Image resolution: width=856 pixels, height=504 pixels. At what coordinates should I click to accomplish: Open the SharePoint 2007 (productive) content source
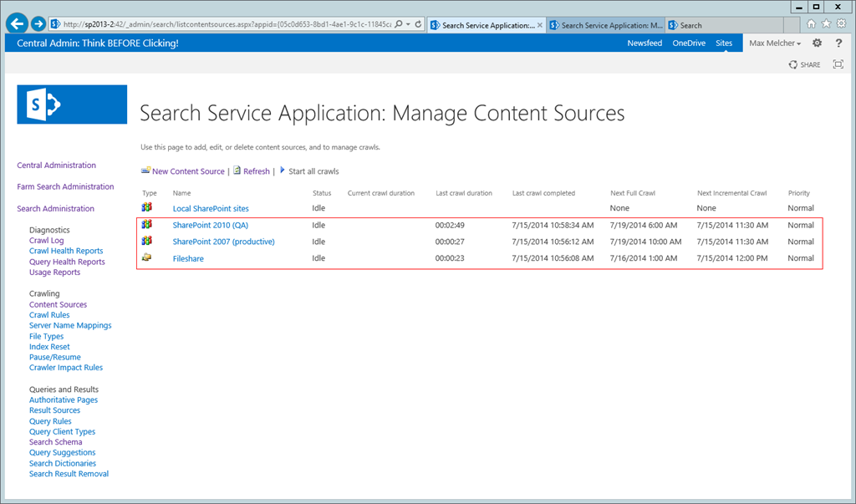[223, 242]
